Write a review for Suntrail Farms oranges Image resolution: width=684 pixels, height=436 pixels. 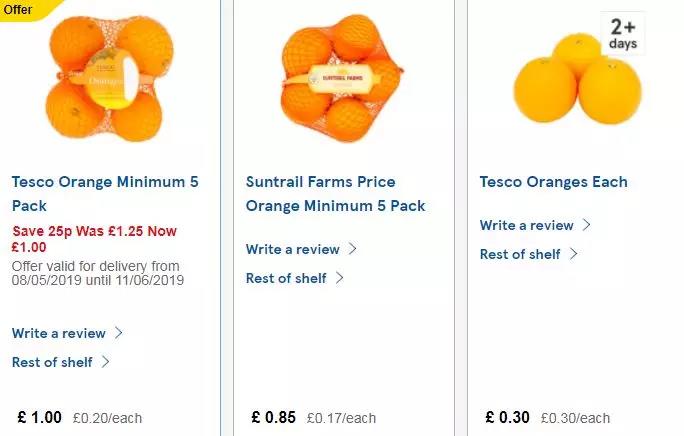(293, 249)
